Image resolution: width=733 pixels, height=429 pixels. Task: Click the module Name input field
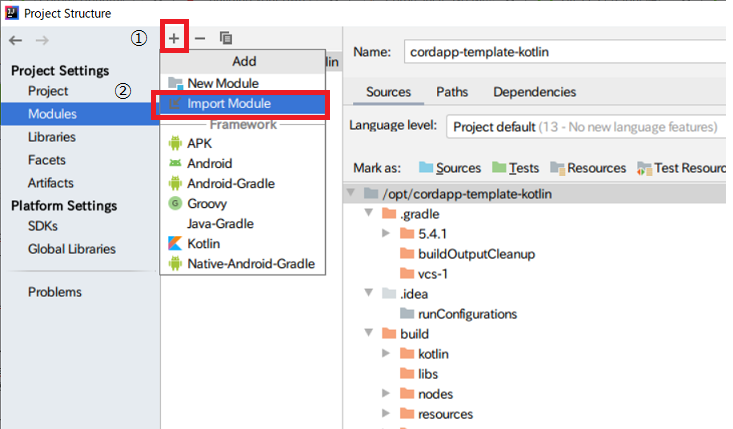[565, 52]
